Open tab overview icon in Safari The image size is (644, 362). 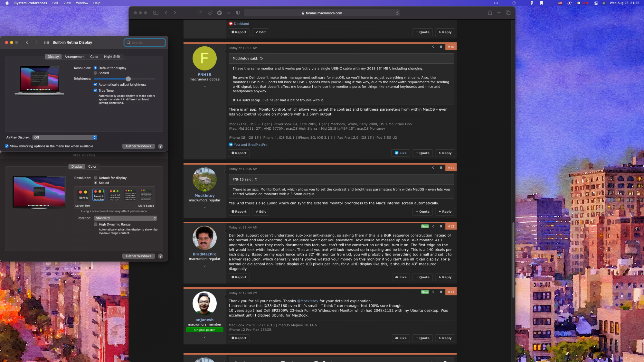point(508,13)
